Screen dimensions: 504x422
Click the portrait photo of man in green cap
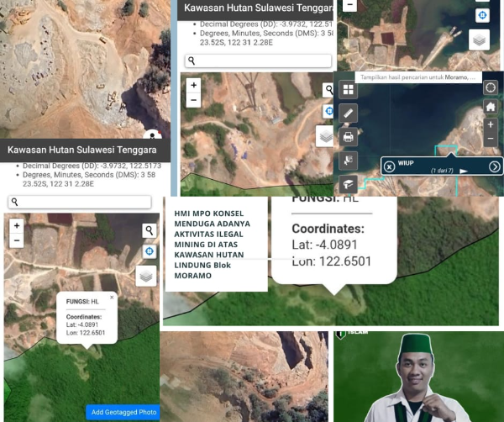point(417,377)
